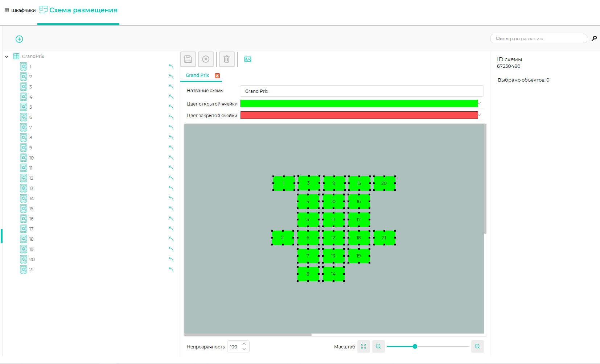Open the closed-cell color dropdown arrow

[480, 115]
